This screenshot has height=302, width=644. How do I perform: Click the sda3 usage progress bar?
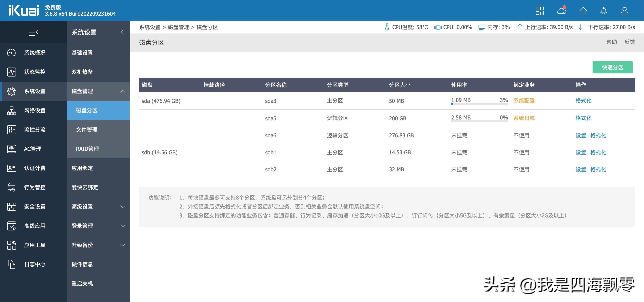[x=479, y=104]
